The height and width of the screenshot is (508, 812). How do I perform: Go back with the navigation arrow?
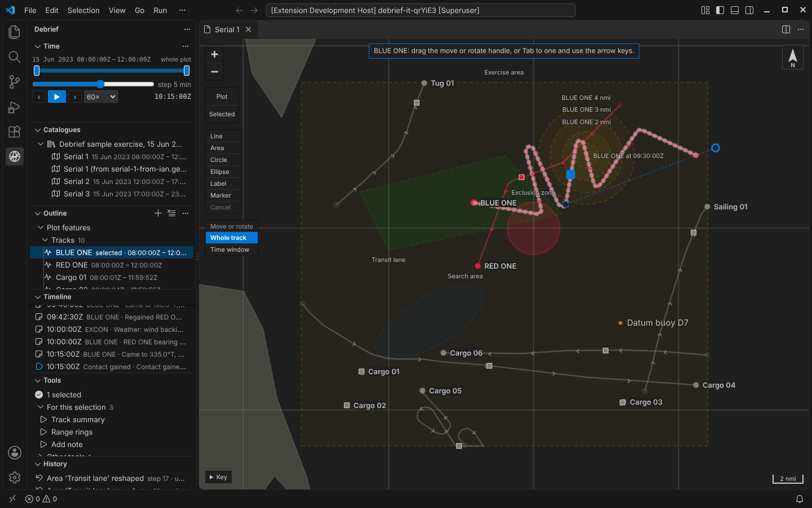239,10
